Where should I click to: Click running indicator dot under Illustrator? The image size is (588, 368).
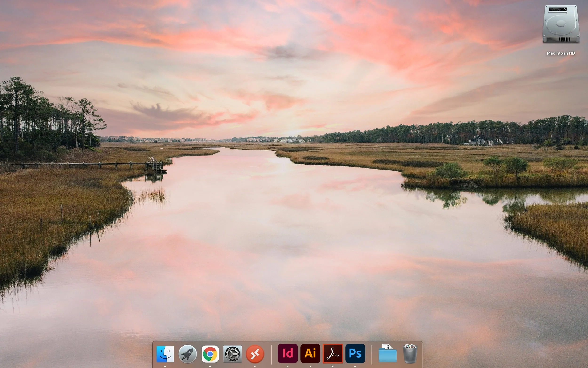coord(310,366)
